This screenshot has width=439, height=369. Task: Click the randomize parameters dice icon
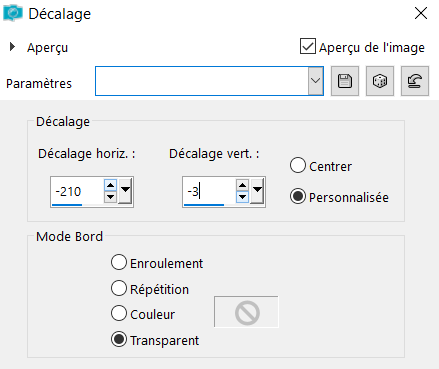380,81
